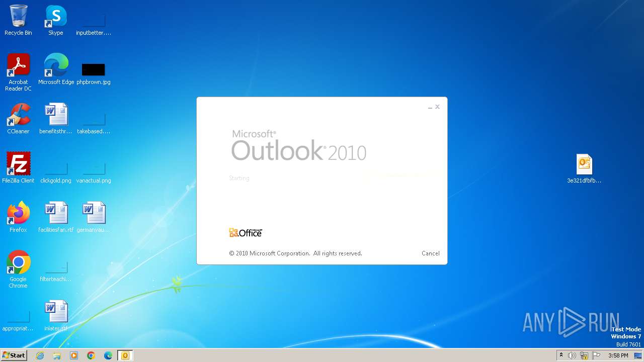This screenshot has height=362, width=644.
Task: Open the clock showing 3:58 PM
Action: click(x=618, y=355)
